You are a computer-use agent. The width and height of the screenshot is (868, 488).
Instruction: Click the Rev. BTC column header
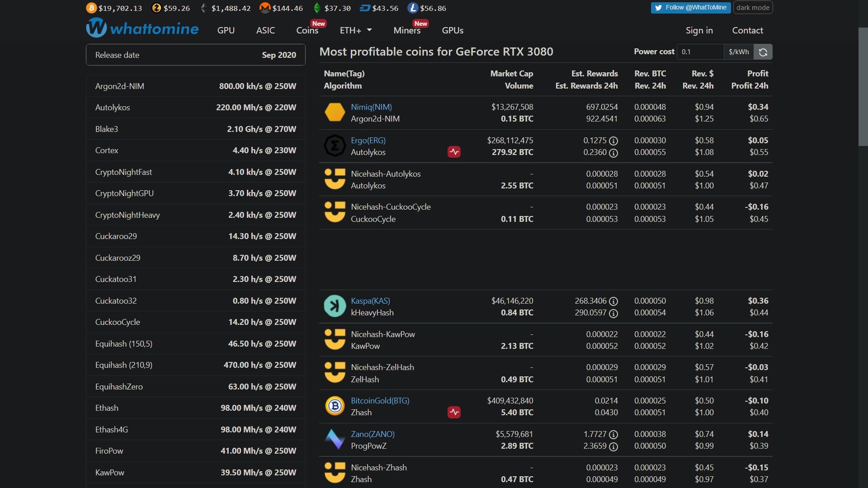[650, 74]
